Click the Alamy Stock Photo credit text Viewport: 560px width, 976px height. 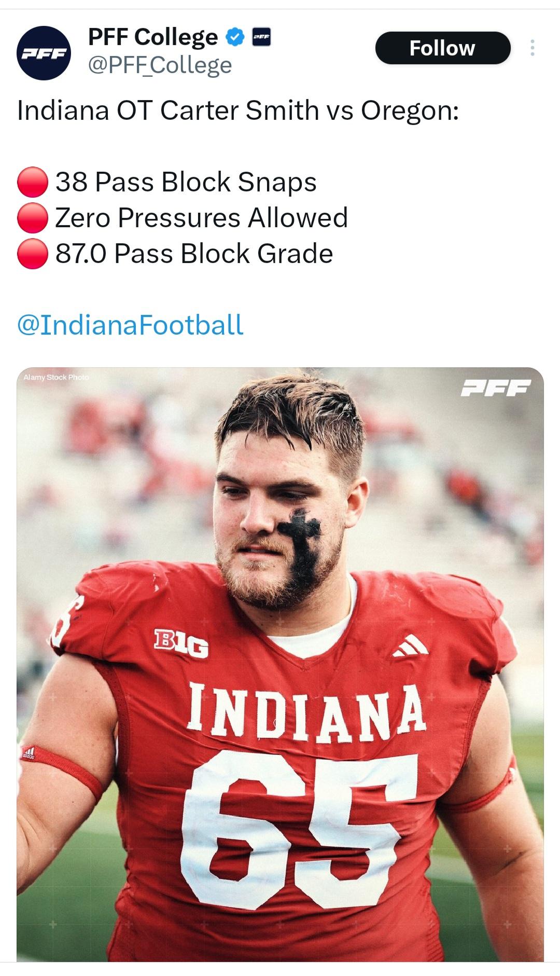(56, 377)
